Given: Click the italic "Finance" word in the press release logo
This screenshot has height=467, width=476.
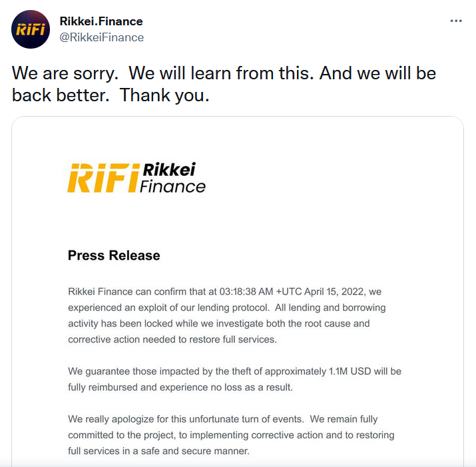Looking at the screenshot, I should point(172,187).
